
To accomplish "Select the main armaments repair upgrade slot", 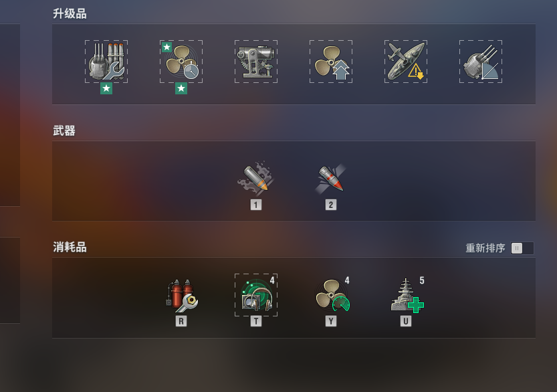I will pos(106,62).
